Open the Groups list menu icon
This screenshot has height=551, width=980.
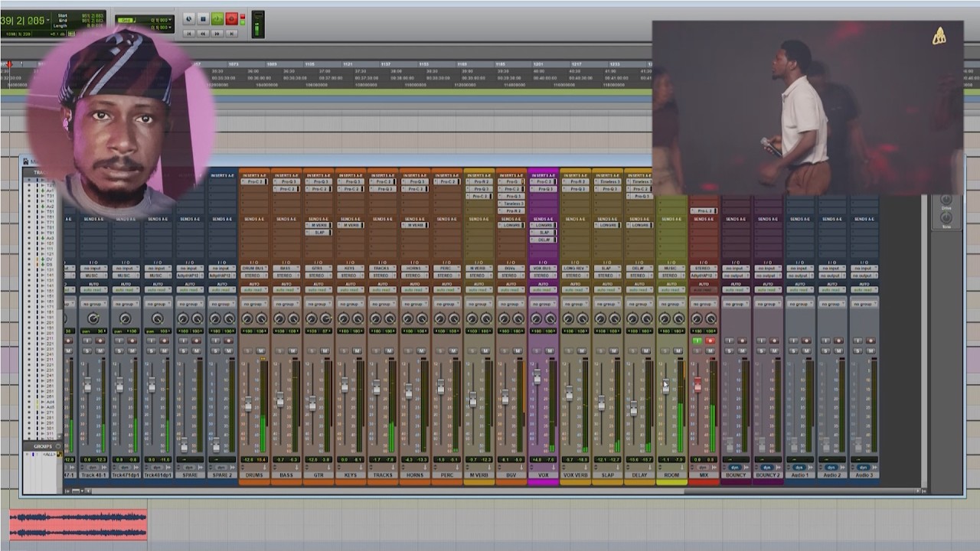point(57,446)
